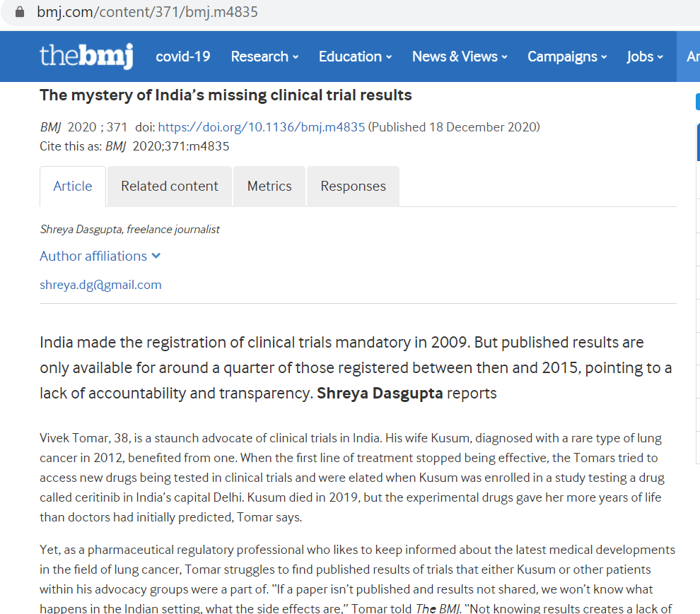Open the Campaigns navigation dropdown
The width and height of the screenshot is (700, 614).
567,57
